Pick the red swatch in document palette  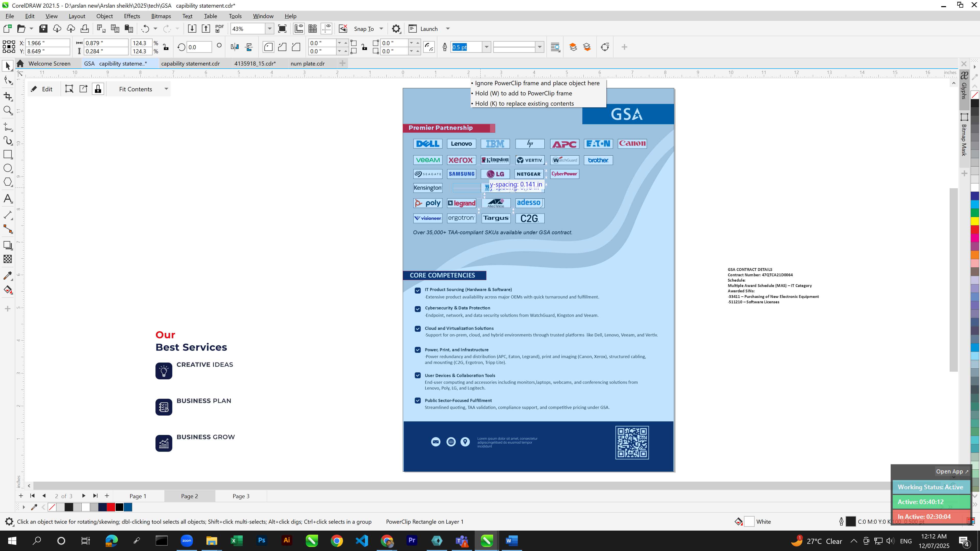tap(111, 507)
